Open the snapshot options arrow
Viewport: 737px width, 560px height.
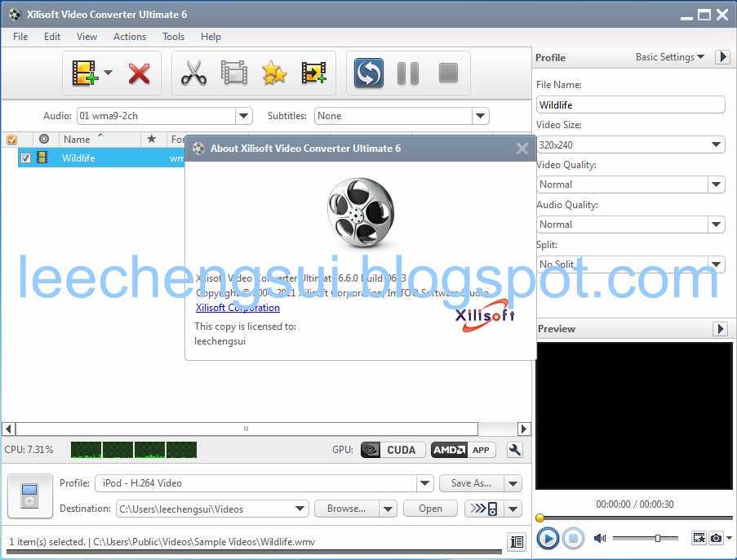729,537
